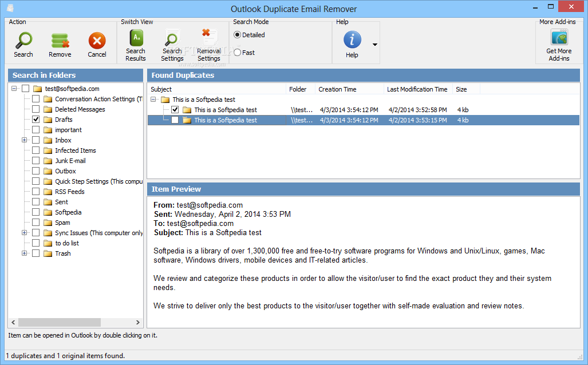The height and width of the screenshot is (365, 588).
Task: Click the folder icon next to Trash
Action: 48,253
